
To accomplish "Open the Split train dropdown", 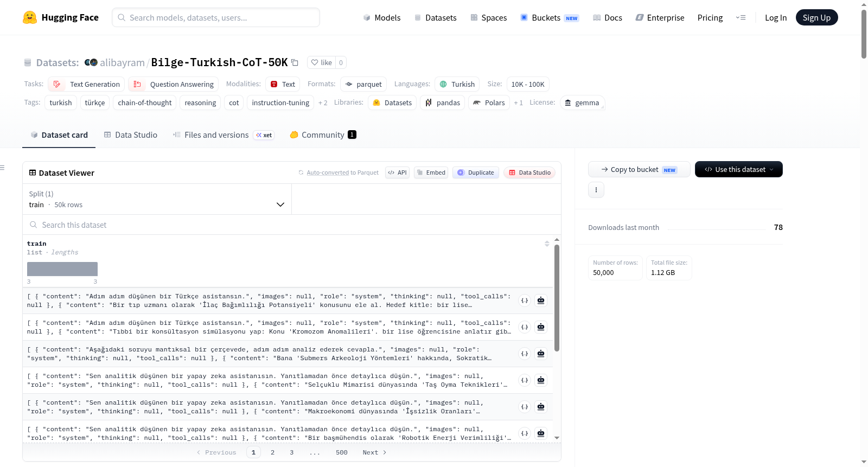I will [157, 199].
